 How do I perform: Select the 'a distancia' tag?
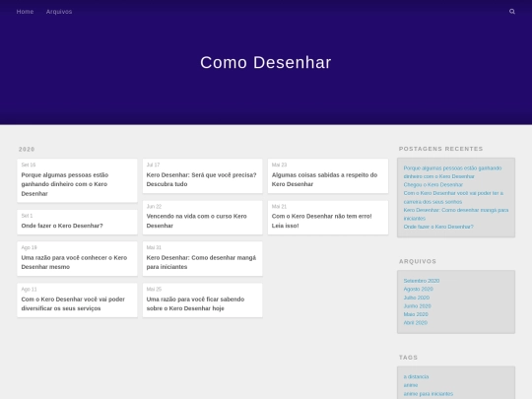tap(416, 376)
